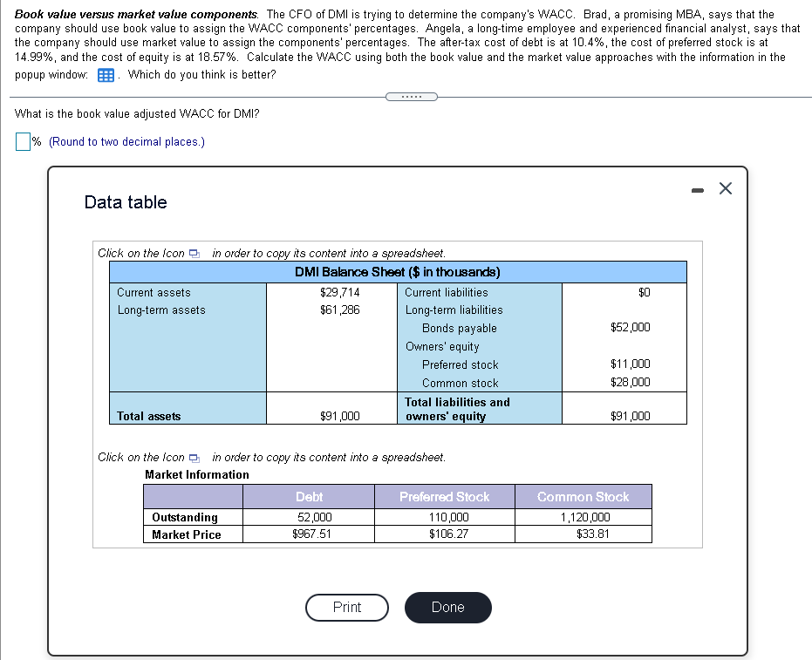Click the Done button
Image resolution: width=812 pixels, height=660 pixels.
tap(447, 608)
